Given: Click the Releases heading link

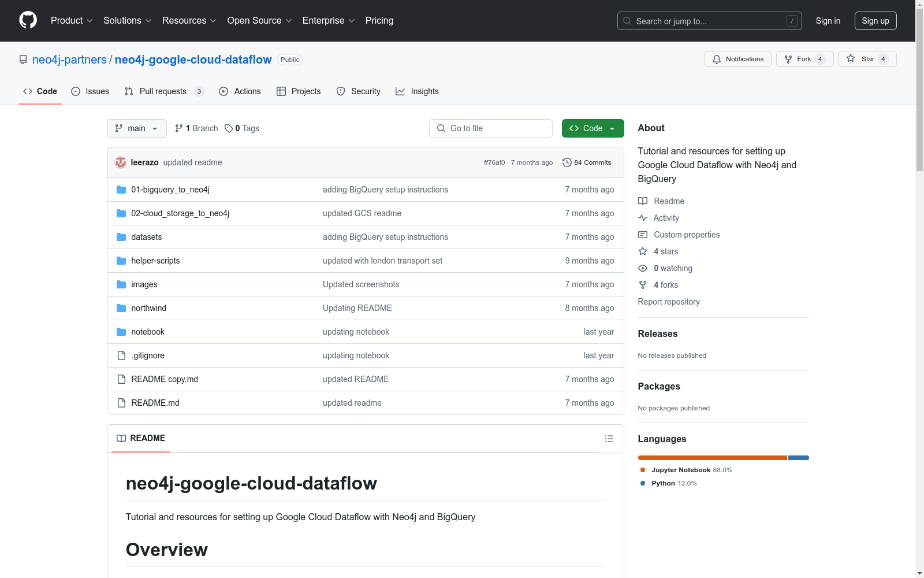Looking at the screenshot, I should pos(658,334).
